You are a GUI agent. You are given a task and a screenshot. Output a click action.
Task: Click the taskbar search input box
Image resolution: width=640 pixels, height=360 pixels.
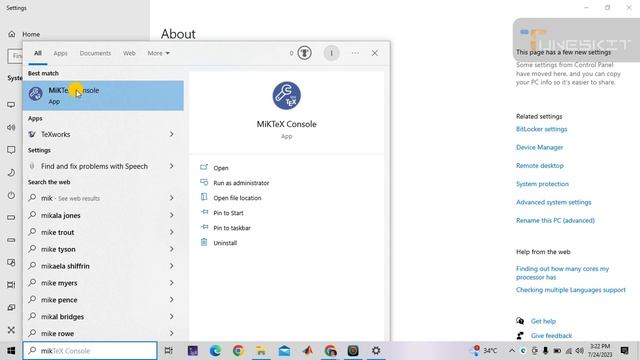tap(90, 351)
